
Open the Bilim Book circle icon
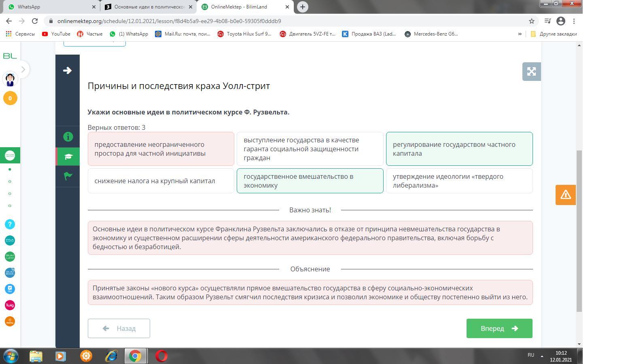point(10,273)
